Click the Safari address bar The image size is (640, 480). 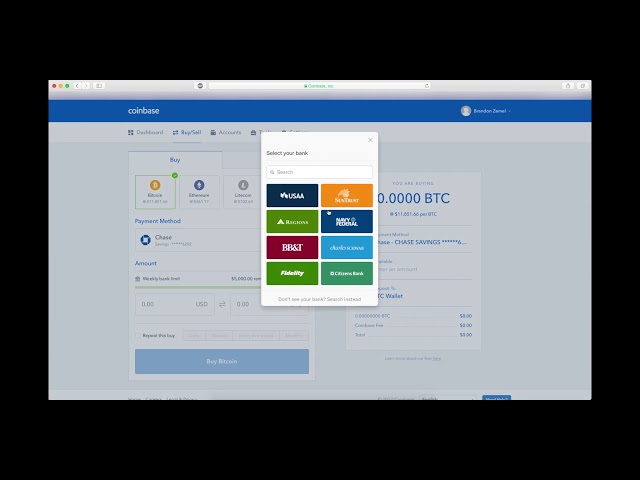click(x=319, y=86)
